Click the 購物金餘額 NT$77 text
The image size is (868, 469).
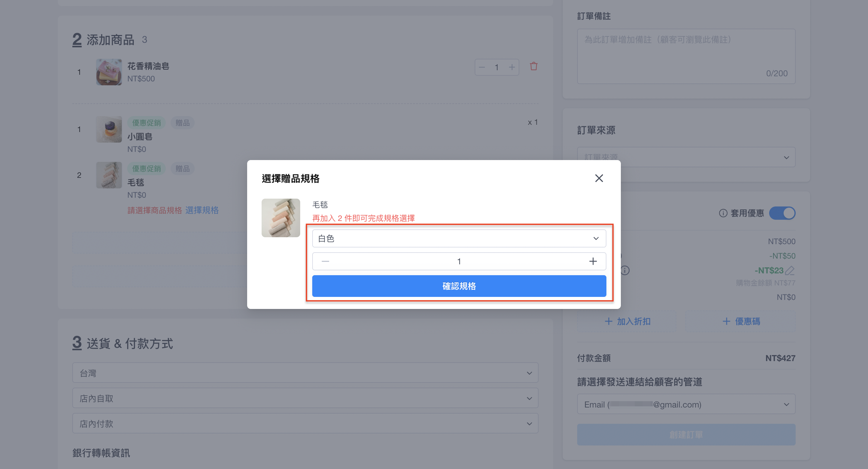(766, 283)
